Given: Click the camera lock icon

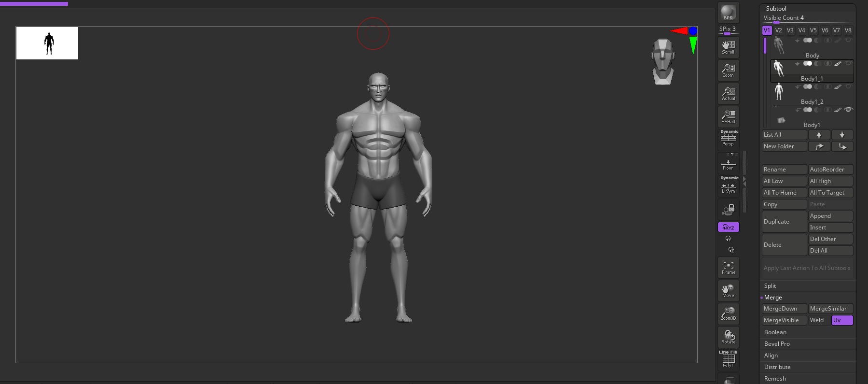Looking at the screenshot, I should click(728, 210).
